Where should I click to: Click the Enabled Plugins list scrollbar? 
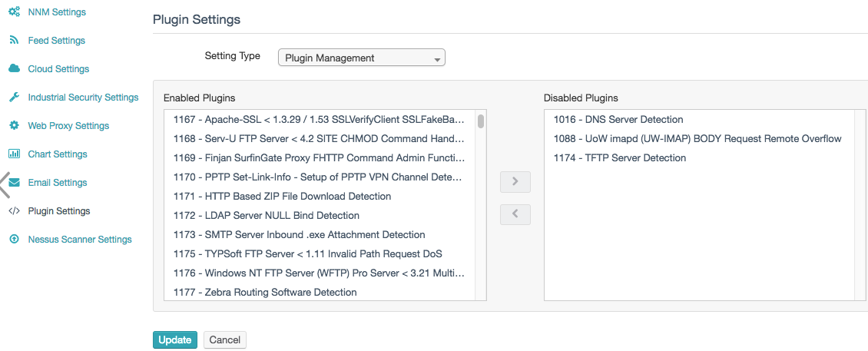[481, 121]
